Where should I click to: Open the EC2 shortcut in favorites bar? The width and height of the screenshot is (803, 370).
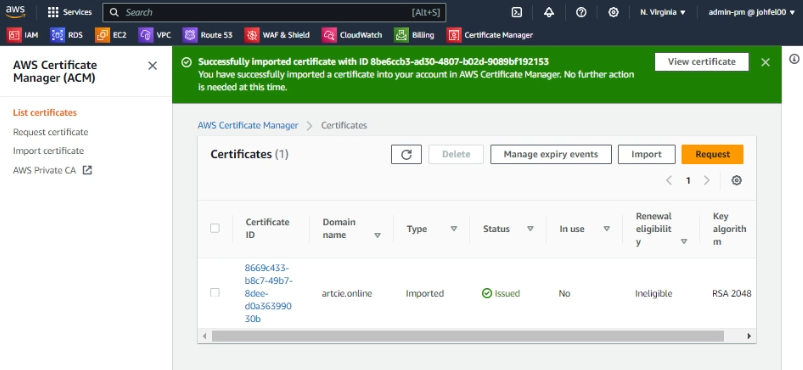[x=111, y=35]
